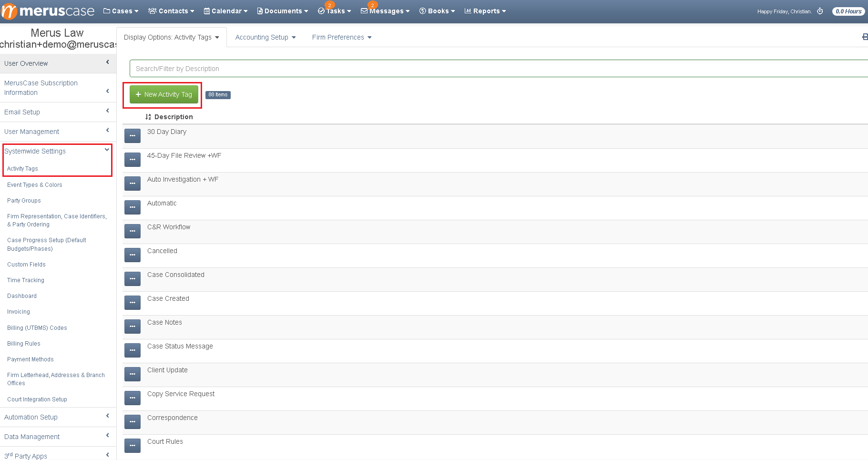Open options menu for Client Update
Screen dimensions: 868x460
coord(133,374)
